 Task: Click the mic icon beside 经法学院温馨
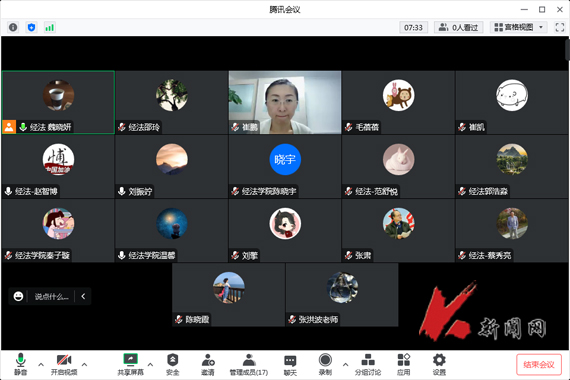(122, 255)
